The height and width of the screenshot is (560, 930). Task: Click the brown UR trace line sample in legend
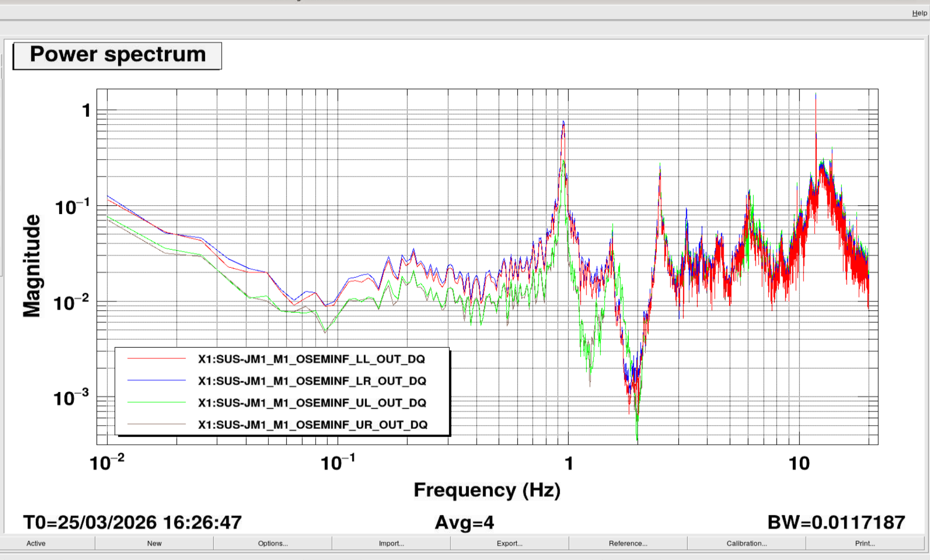(x=156, y=424)
